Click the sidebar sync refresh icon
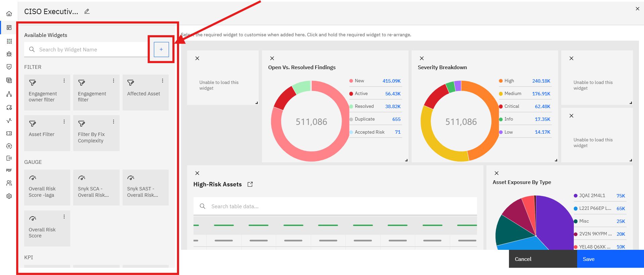The height and width of the screenshot is (275, 644). [9, 107]
